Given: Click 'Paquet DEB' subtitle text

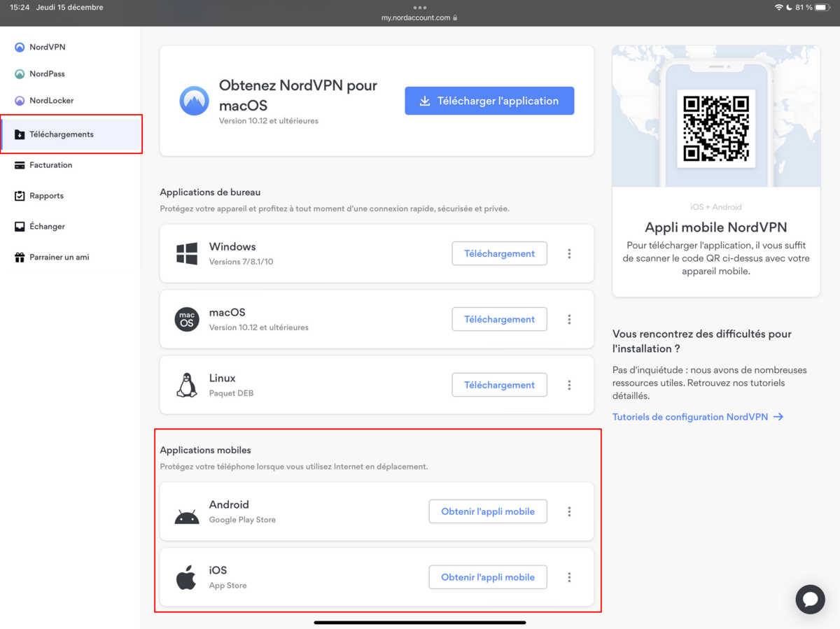Looking at the screenshot, I should point(231,393).
